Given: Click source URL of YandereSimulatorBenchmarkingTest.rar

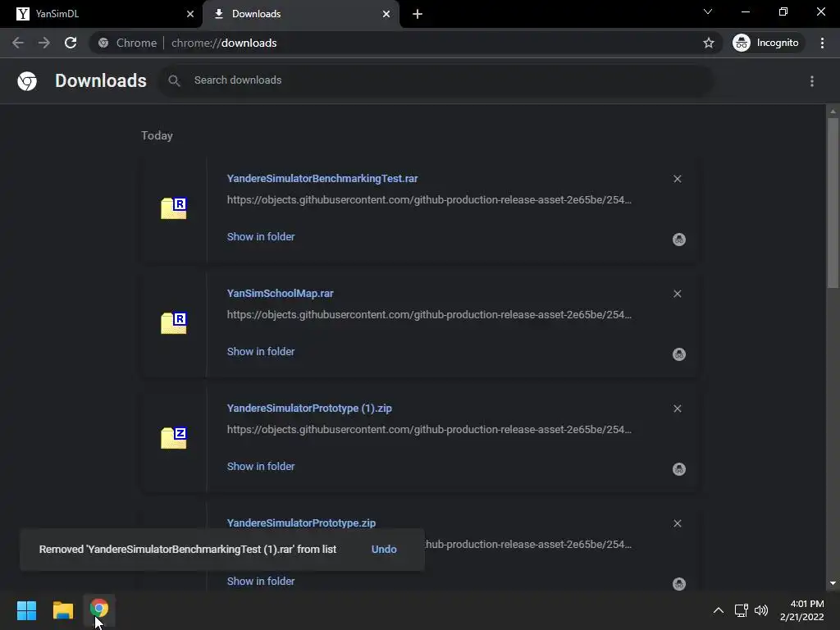Looking at the screenshot, I should (x=429, y=200).
